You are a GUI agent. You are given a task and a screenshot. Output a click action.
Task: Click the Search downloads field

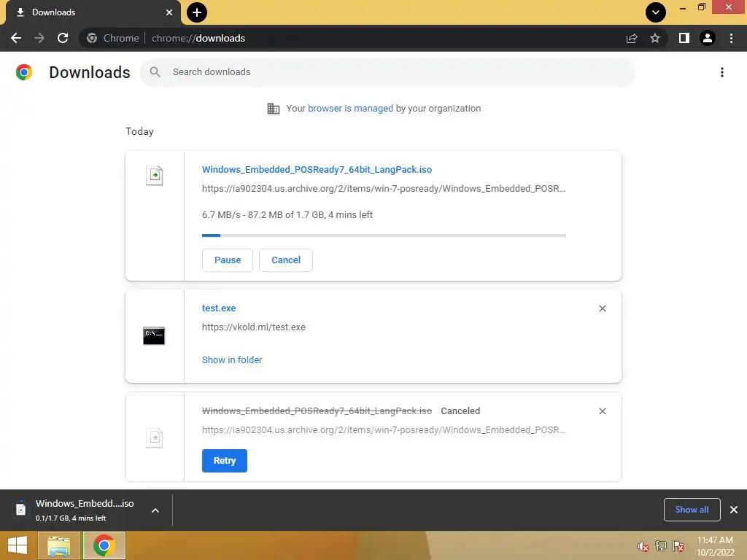[387, 72]
